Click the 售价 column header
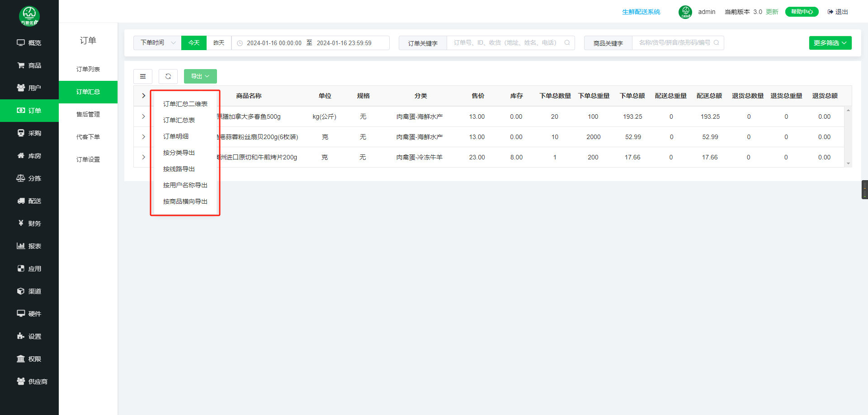The image size is (868, 415). pos(478,96)
